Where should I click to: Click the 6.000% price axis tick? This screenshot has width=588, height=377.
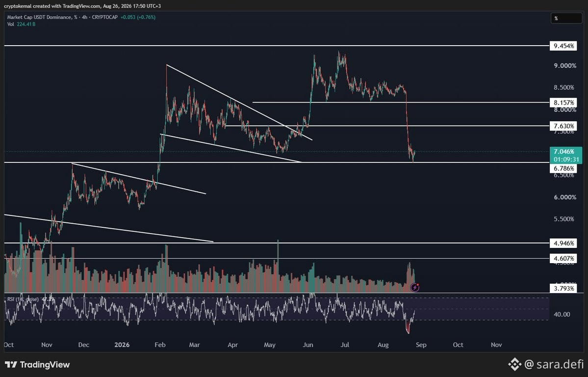tap(565, 197)
